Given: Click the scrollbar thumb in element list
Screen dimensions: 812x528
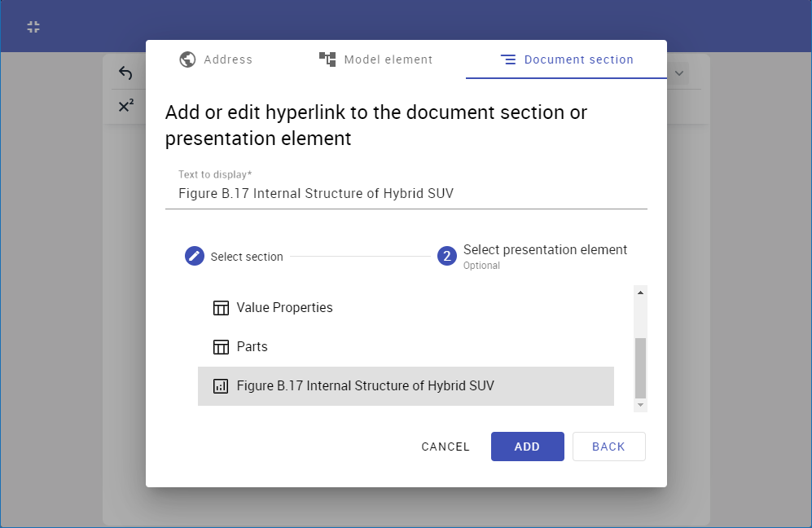Looking at the screenshot, I should tap(640, 367).
